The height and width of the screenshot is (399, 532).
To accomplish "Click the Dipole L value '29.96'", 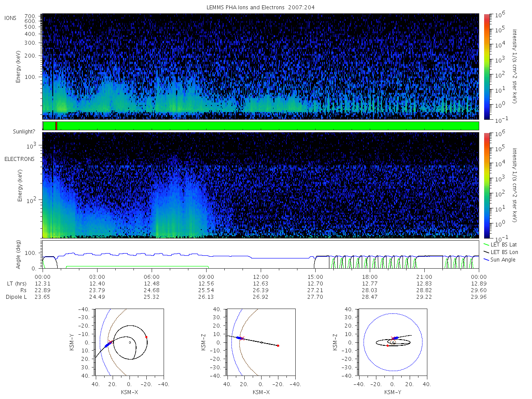I will pos(479,297).
